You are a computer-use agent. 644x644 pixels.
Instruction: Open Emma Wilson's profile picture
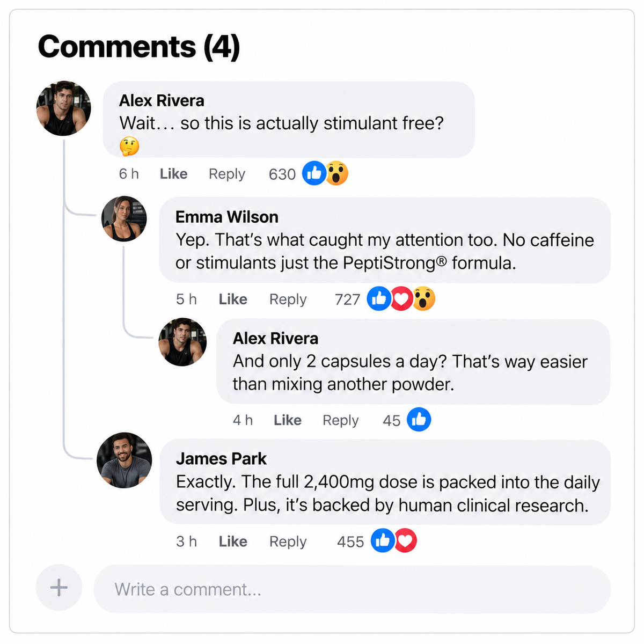[x=124, y=218]
